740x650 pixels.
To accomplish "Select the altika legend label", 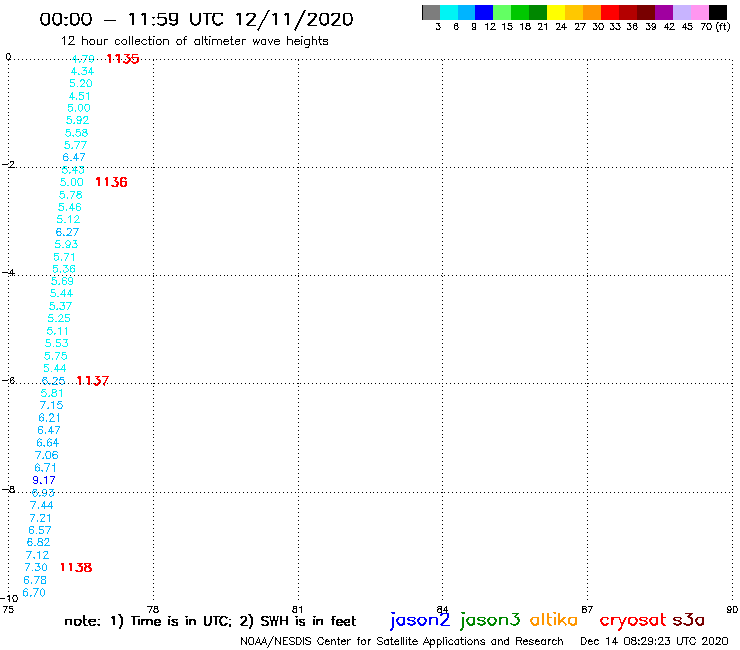I will [554, 619].
